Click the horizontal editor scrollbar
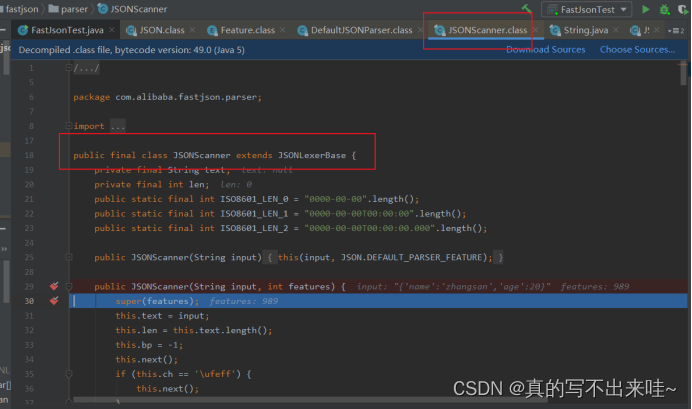Screen dimensions: 692x409 (310, 400)
